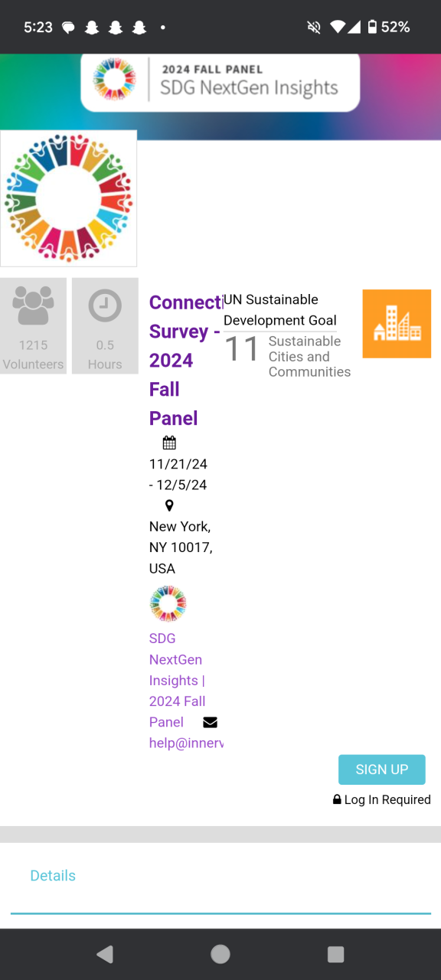The height and width of the screenshot is (980, 441).
Task: Open recent apps square button
Action: tap(335, 954)
